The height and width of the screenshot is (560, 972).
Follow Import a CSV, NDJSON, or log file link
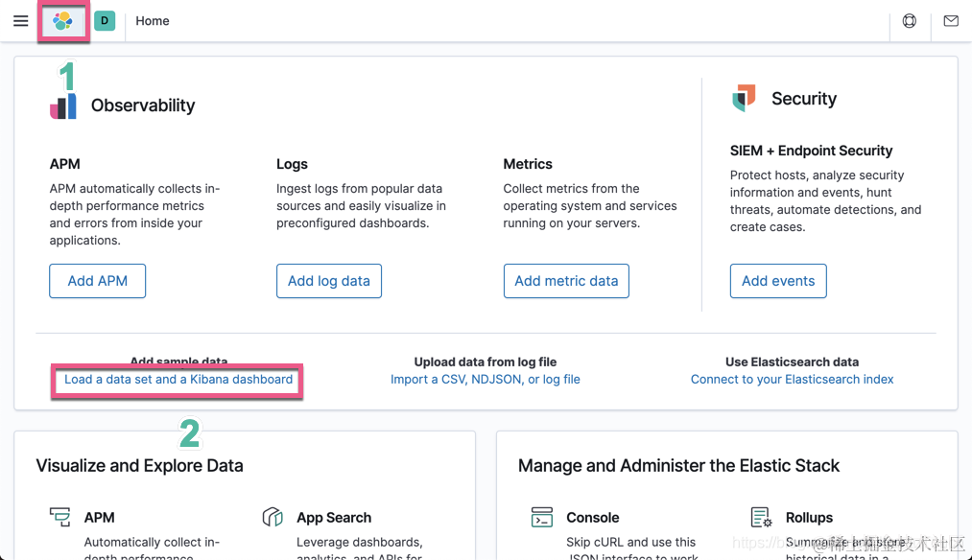pos(486,380)
